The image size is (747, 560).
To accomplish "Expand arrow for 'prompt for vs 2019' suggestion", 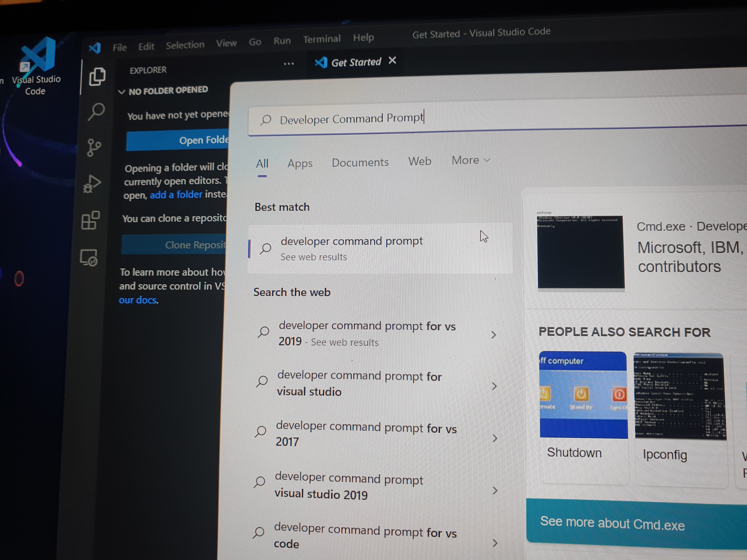I will (493, 334).
